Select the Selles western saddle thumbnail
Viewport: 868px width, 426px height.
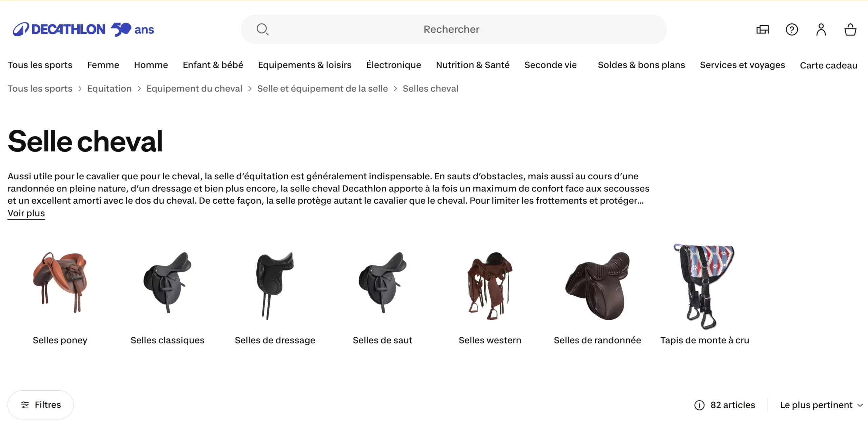[x=490, y=286]
